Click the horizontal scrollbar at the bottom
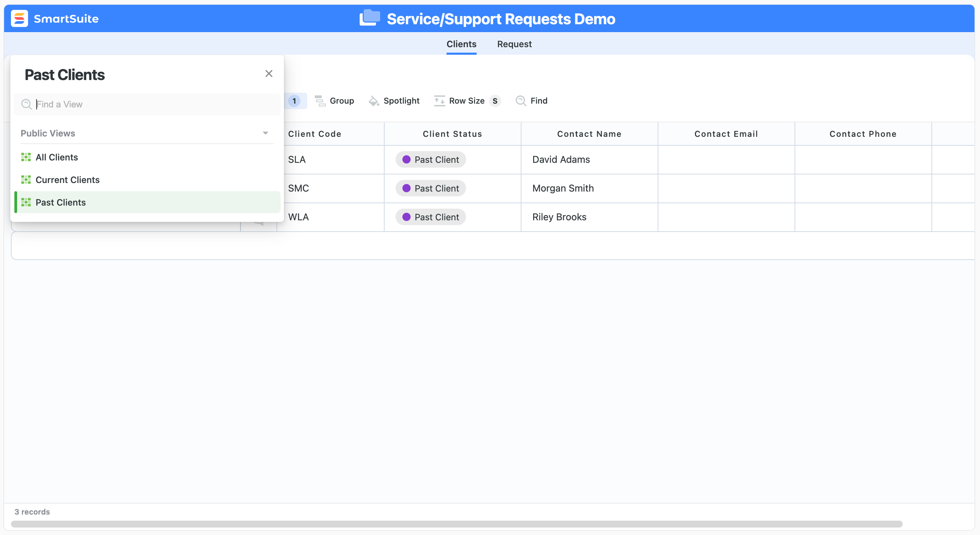Screen dimensions: 980x535 click(x=457, y=524)
